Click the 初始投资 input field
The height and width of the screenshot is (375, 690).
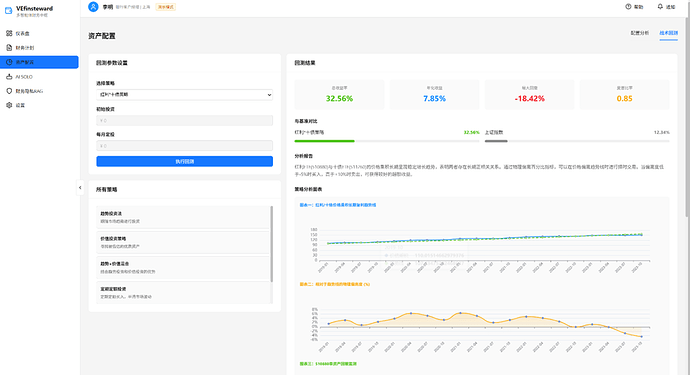point(184,120)
